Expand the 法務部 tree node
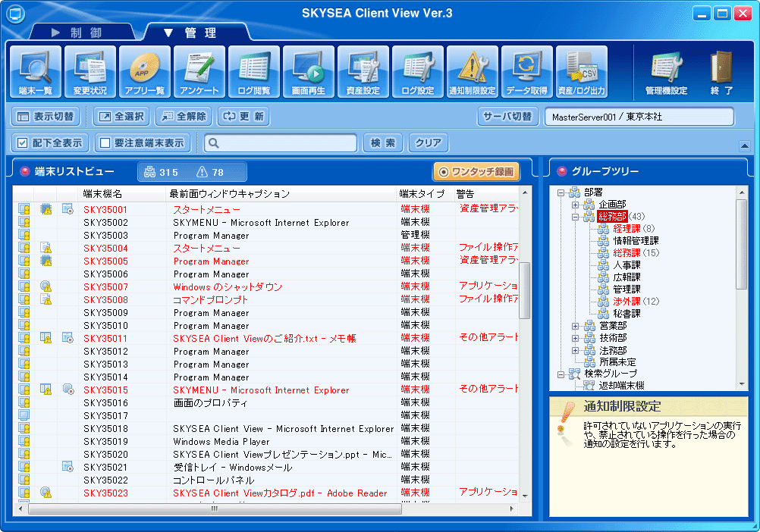 click(x=576, y=350)
